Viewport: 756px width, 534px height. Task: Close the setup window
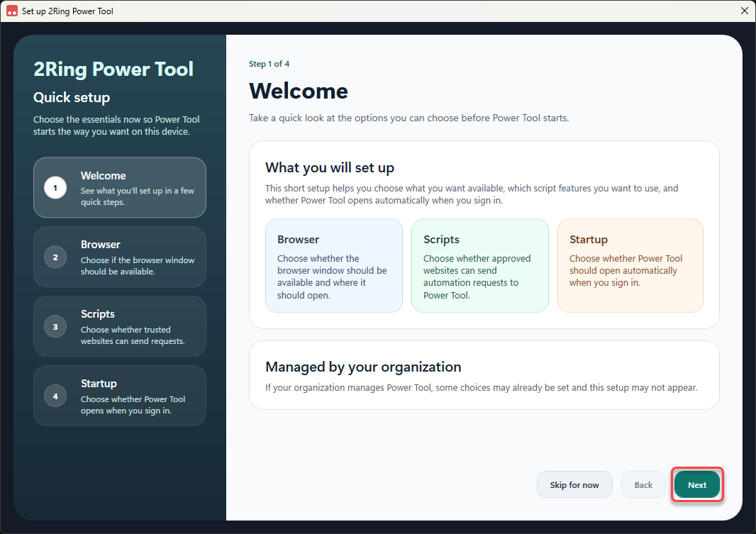point(745,11)
